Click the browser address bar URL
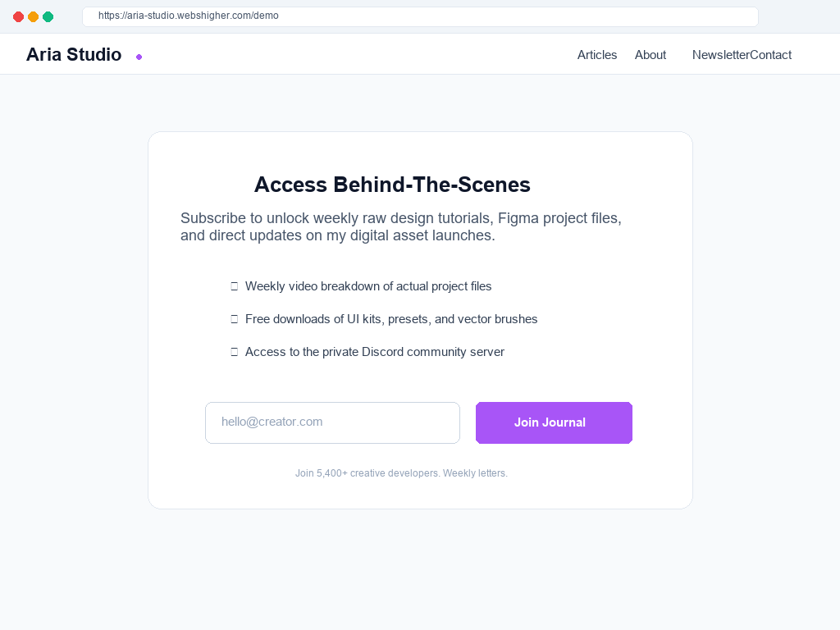The width and height of the screenshot is (840, 630). point(189,16)
